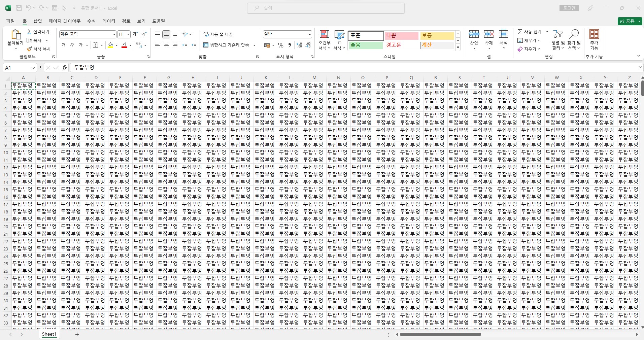This screenshot has height=340, width=644.
Task: Open Add-ins (추가 기능)
Action: pyautogui.click(x=594, y=40)
